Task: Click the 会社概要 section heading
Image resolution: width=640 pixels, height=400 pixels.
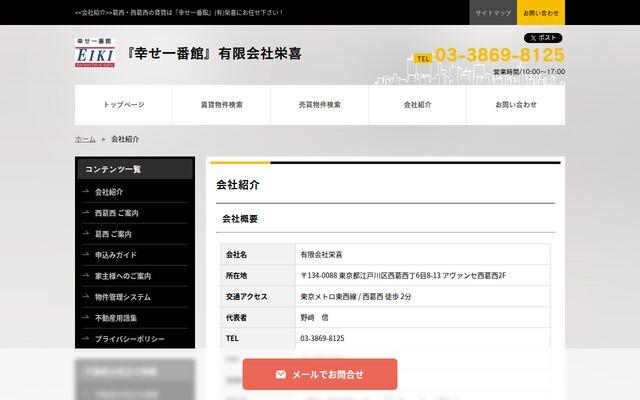Action: click(x=240, y=219)
